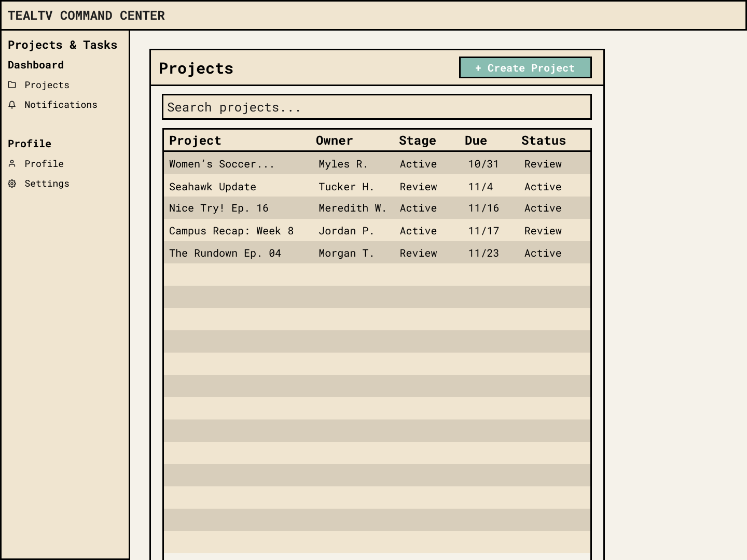Screen dimensions: 747x560
Task: Open Notifications in the sidebar
Action: pyautogui.click(x=61, y=105)
